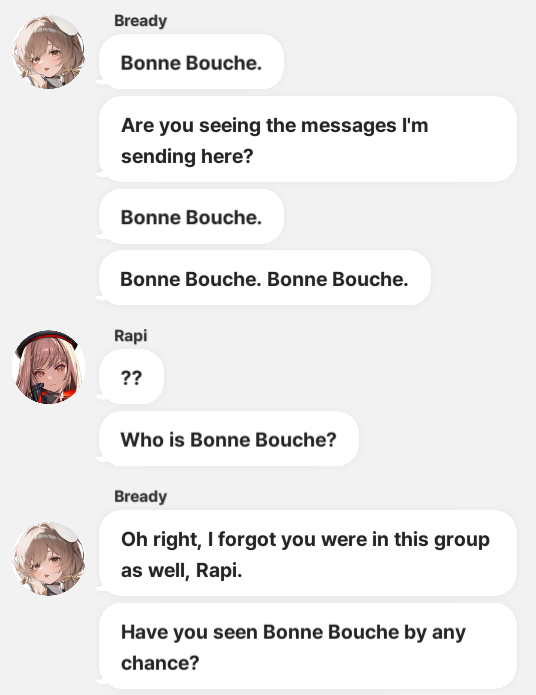The image size is (536, 695).
Task: Click the word 'chance?' in the last bubble
Action: tap(160, 663)
